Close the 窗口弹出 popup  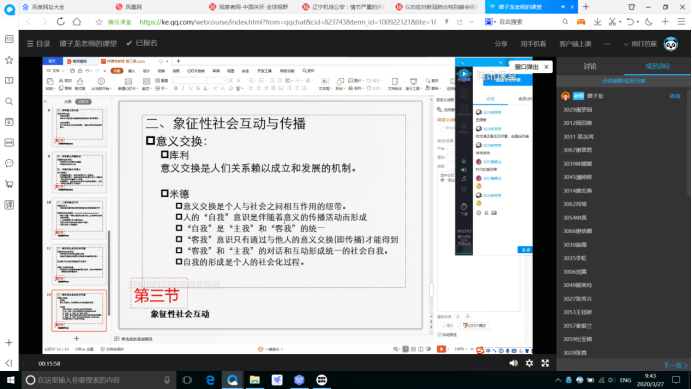(x=546, y=67)
